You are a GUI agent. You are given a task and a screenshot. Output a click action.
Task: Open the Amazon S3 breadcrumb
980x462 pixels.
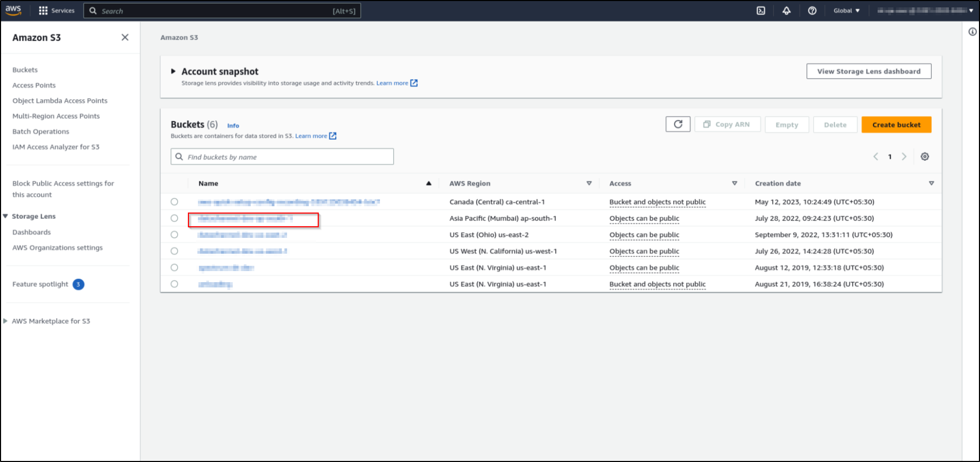[179, 37]
